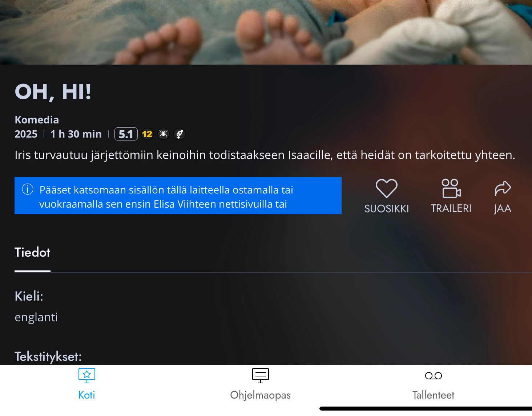
Task: Select the Tiedot tab
Action: click(x=32, y=252)
